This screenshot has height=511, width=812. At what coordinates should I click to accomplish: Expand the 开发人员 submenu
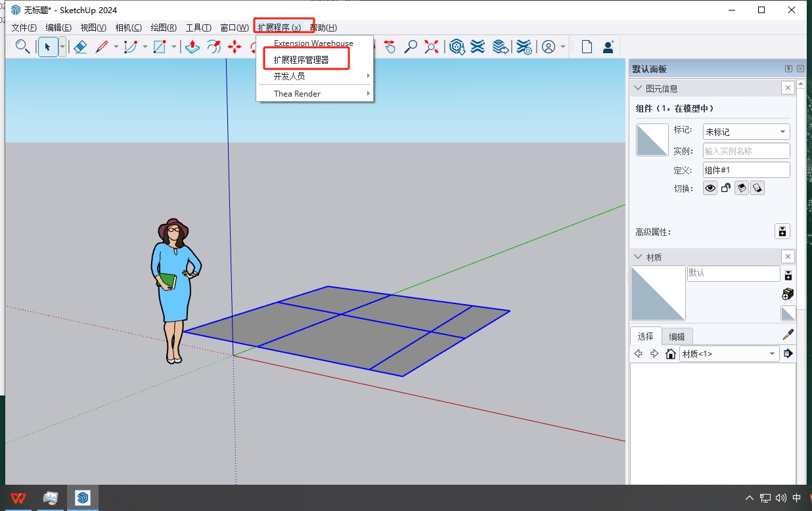pyautogui.click(x=315, y=76)
